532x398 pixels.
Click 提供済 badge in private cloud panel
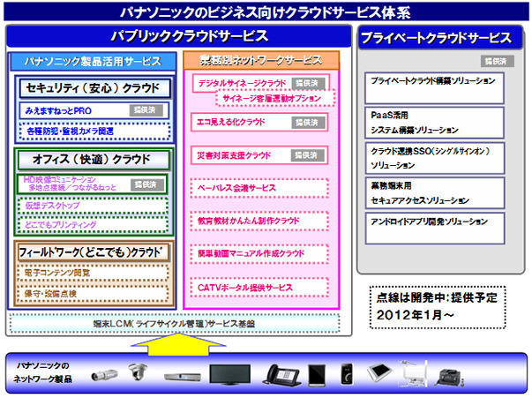[x=497, y=61]
